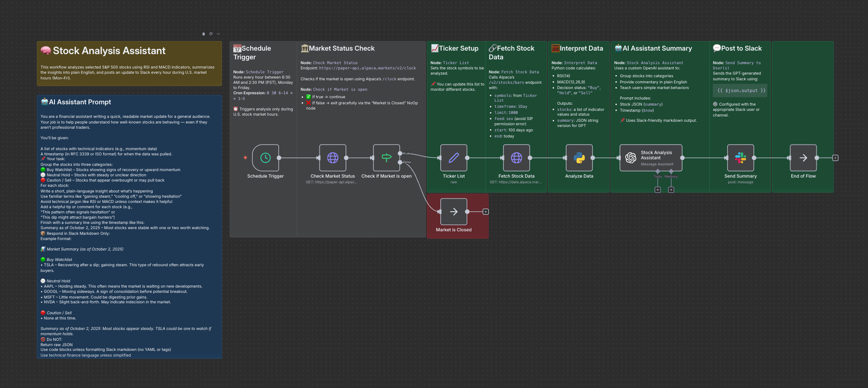Image resolution: width=868 pixels, height=388 pixels.
Task: Add a Memory sub-node with plus button
Action: click(x=671, y=190)
